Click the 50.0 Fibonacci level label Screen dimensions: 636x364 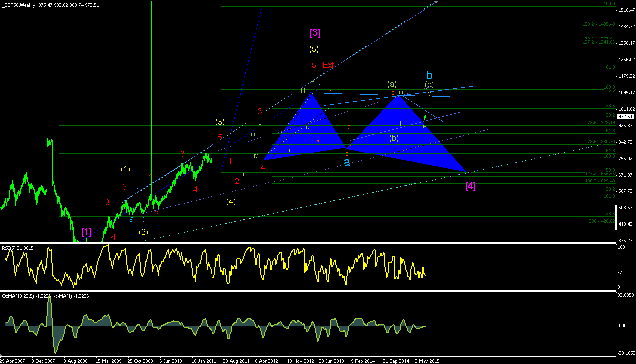pos(610,170)
